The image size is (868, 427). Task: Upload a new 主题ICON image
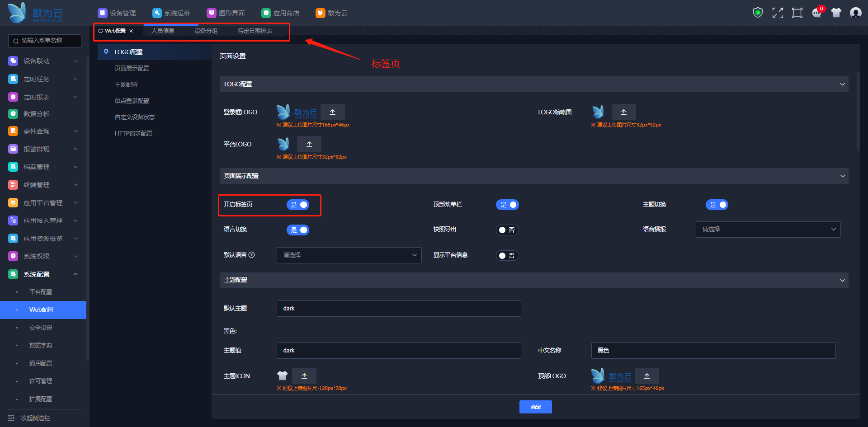(x=304, y=376)
